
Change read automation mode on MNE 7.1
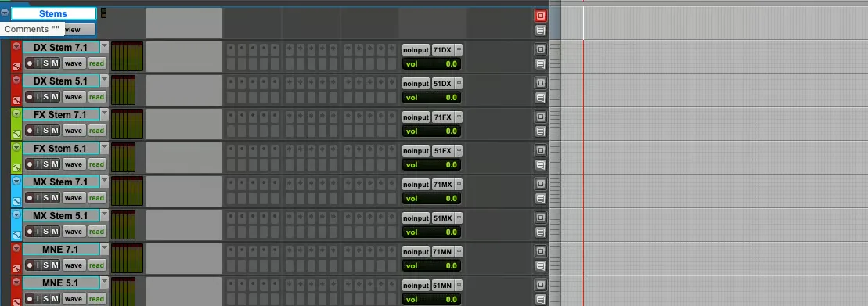pos(96,265)
